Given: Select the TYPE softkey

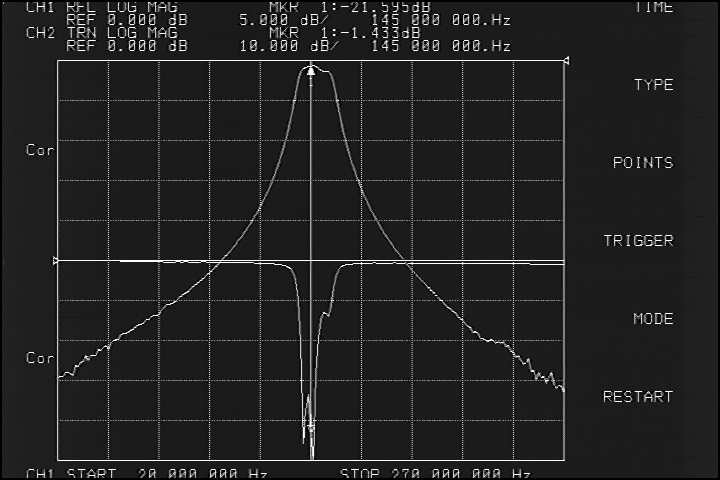Looking at the screenshot, I should (x=653, y=85).
